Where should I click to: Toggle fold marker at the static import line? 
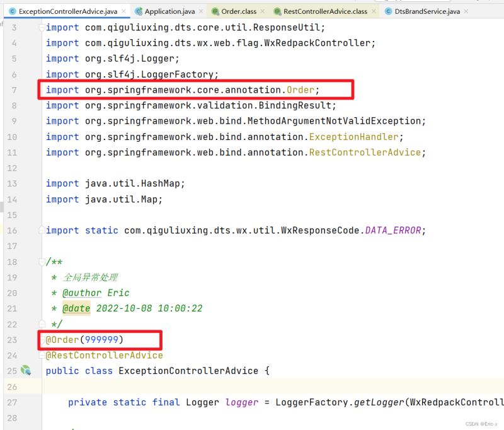pyautogui.click(x=42, y=230)
